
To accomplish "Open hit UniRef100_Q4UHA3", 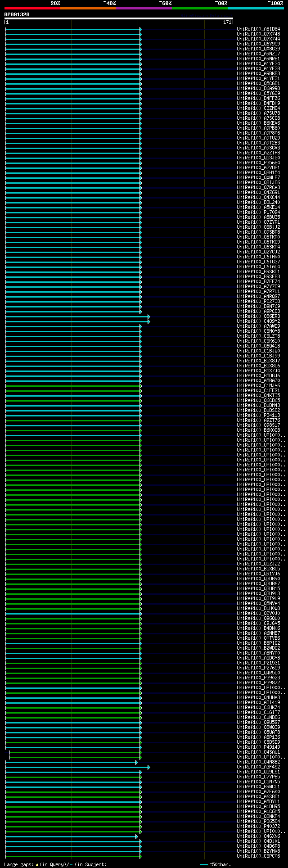I will 258,697.
